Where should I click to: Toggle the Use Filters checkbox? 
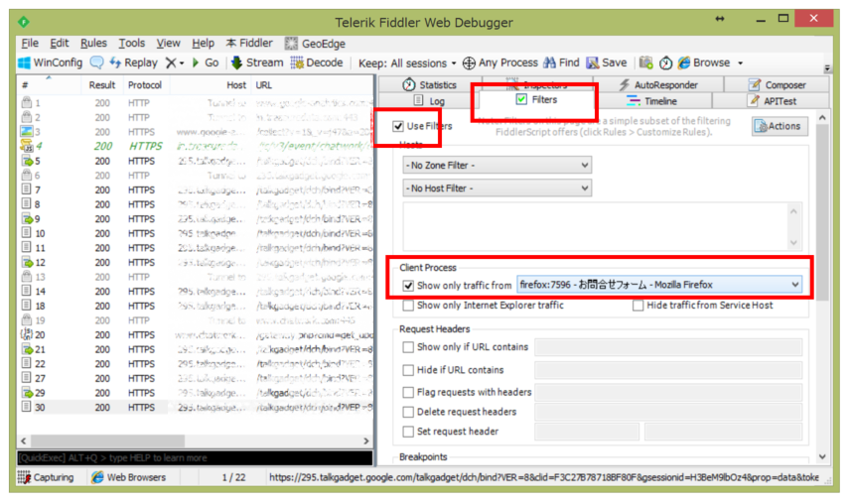pyautogui.click(x=398, y=126)
